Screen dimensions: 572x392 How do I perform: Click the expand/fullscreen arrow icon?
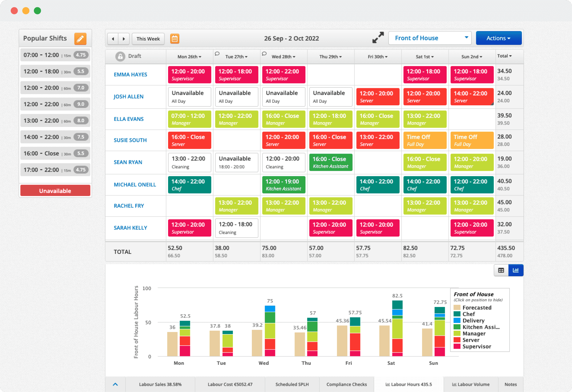(x=377, y=38)
